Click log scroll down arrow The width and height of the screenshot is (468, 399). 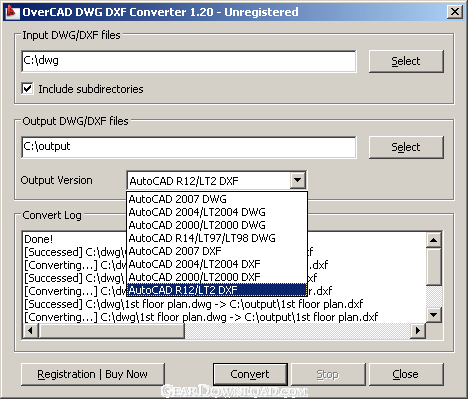coord(434,315)
